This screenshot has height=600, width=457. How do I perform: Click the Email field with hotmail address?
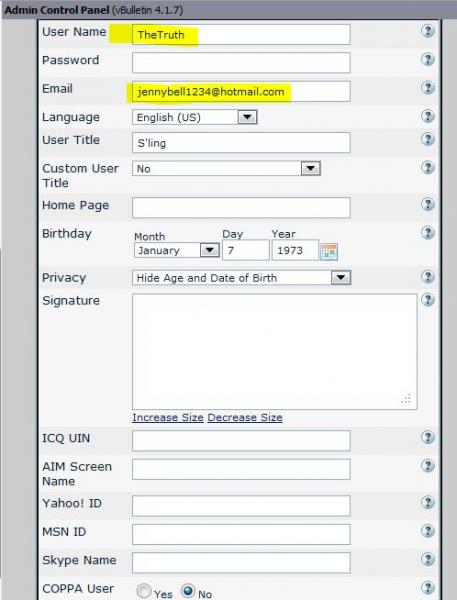point(241,91)
